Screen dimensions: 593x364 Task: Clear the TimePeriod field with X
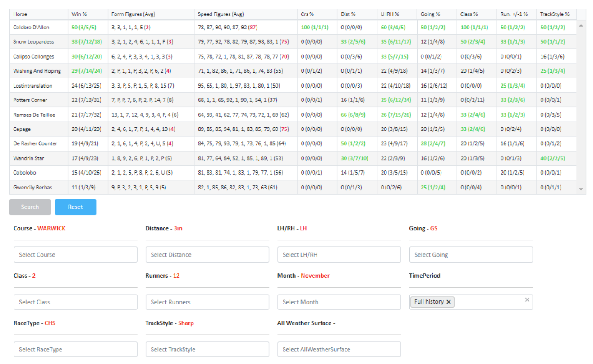click(x=527, y=299)
